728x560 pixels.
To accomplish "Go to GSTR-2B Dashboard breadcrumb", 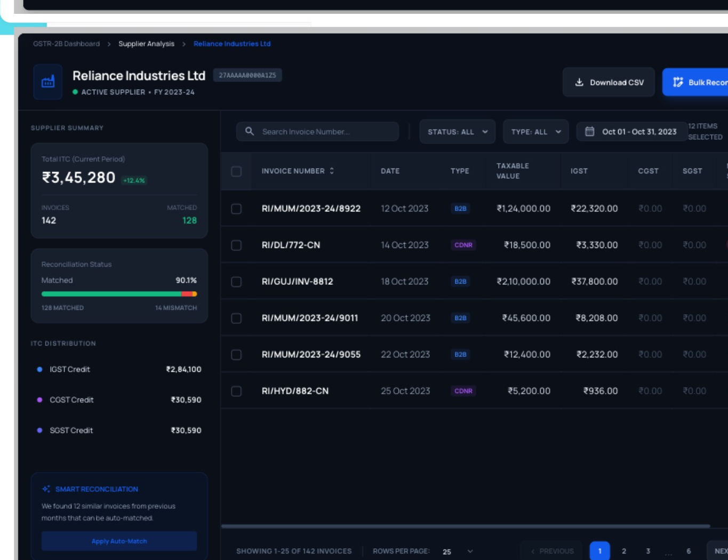I will click(x=66, y=44).
